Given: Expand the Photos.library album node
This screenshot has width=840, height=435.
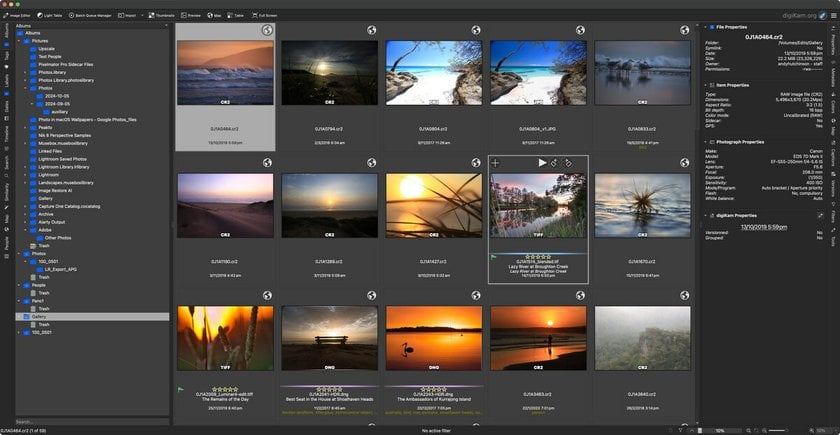Looking at the screenshot, I should pos(25,72).
